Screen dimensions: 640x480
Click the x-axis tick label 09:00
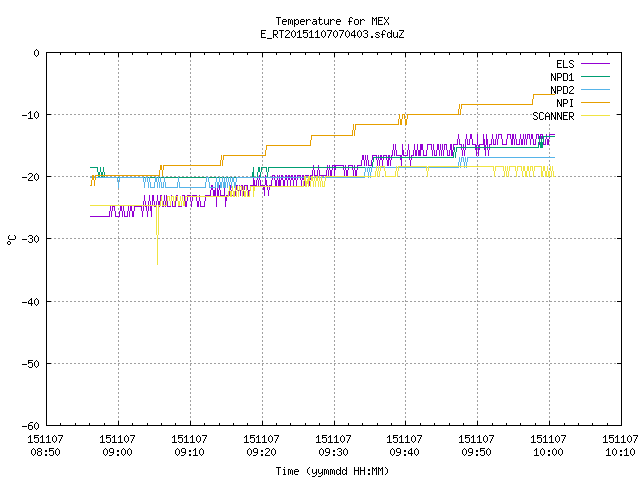(118, 452)
